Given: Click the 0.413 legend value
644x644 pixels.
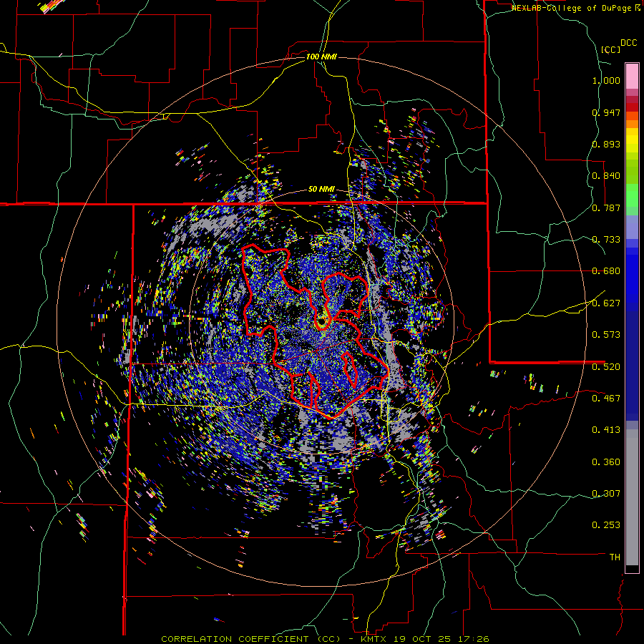Looking at the screenshot, I should [606, 429].
